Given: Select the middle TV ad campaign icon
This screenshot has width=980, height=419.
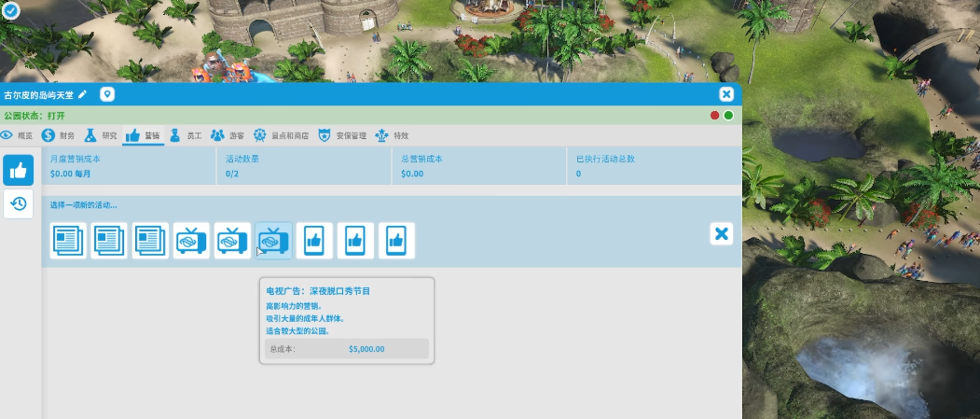Looking at the screenshot, I should (232, 241).
